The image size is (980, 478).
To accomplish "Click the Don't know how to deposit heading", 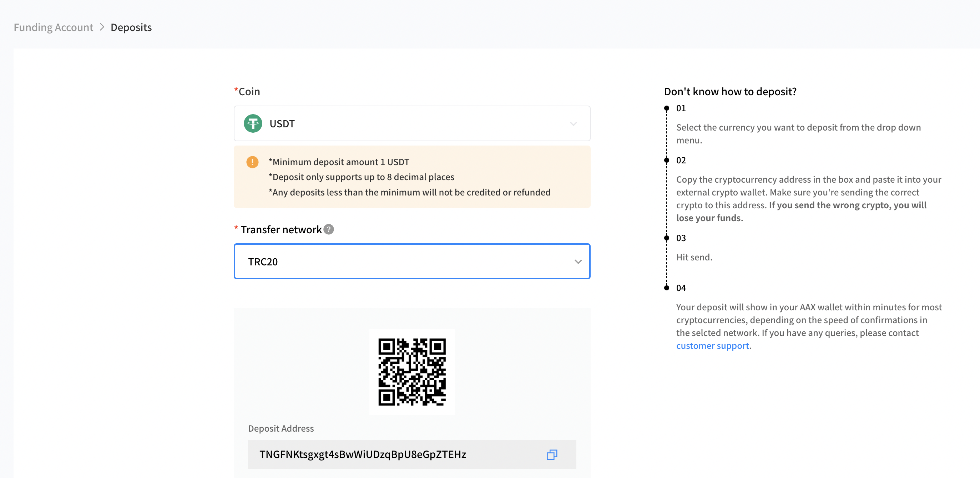I will pos(730,91).
